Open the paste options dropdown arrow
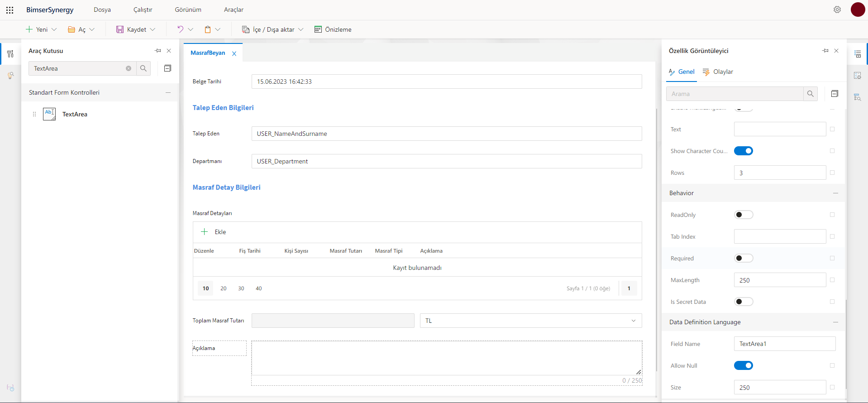 pyautogui.click(x=218, y=29)
